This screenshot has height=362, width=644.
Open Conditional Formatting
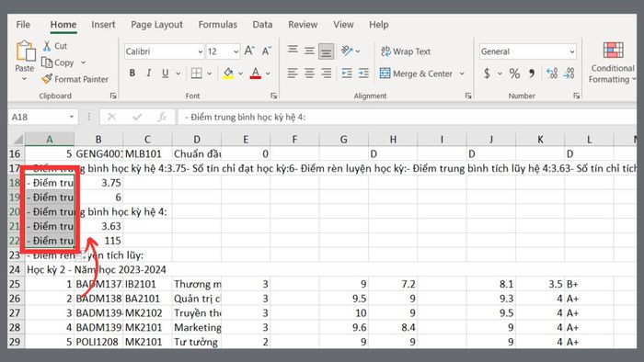[613, 62]
